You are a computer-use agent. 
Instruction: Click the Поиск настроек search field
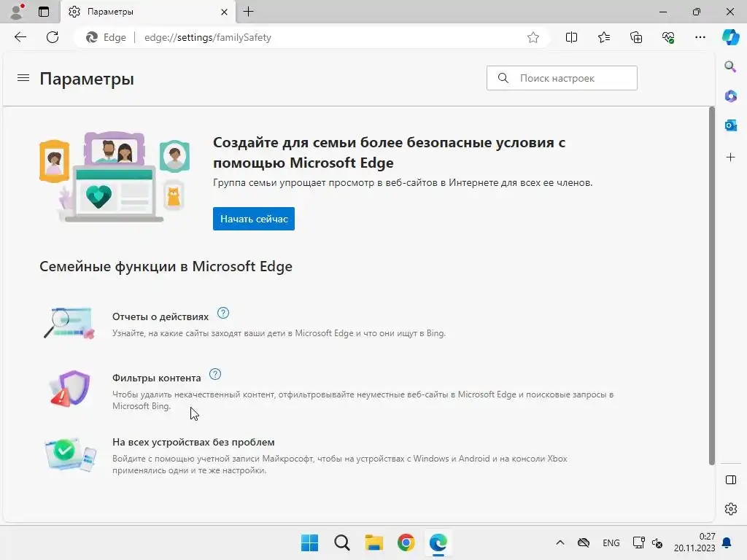click(562, 78)
